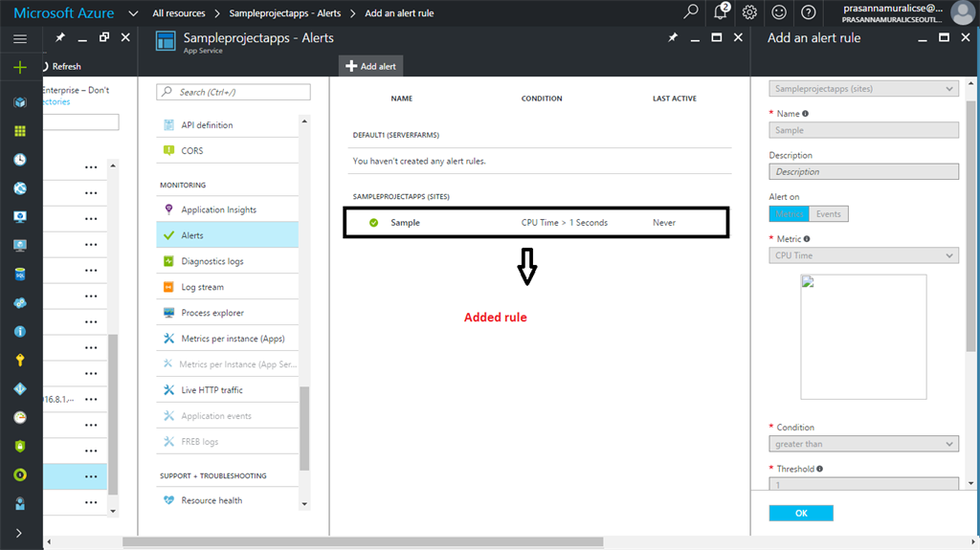Open the SQL databases icon in sidebar
980x550 pixels.
coord(20,274)
